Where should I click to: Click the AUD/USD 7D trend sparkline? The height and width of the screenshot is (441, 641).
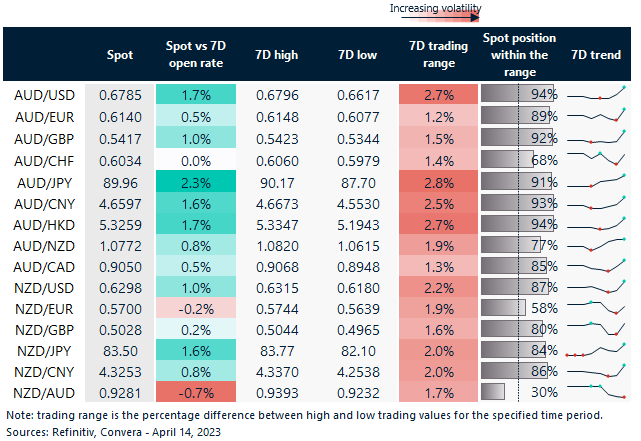point(596,94)
